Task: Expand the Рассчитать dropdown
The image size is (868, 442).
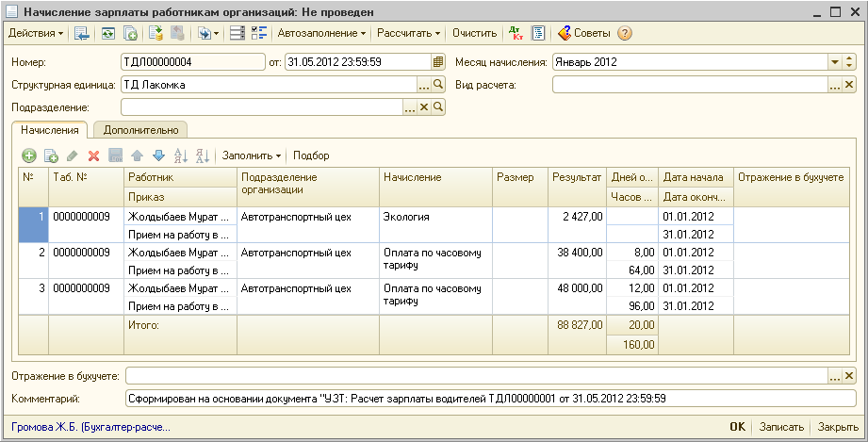Action: [x=409, y=33]
